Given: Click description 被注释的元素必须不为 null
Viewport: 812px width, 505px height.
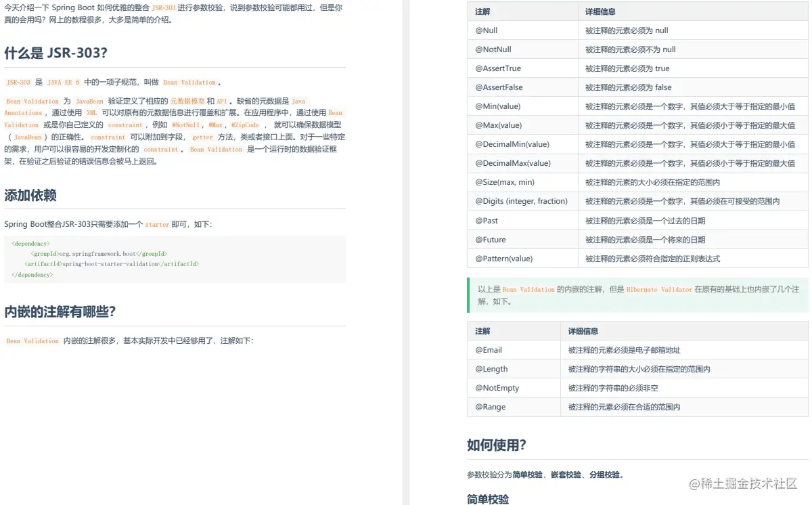Looking at the screenshot, I should click(631, 49).
